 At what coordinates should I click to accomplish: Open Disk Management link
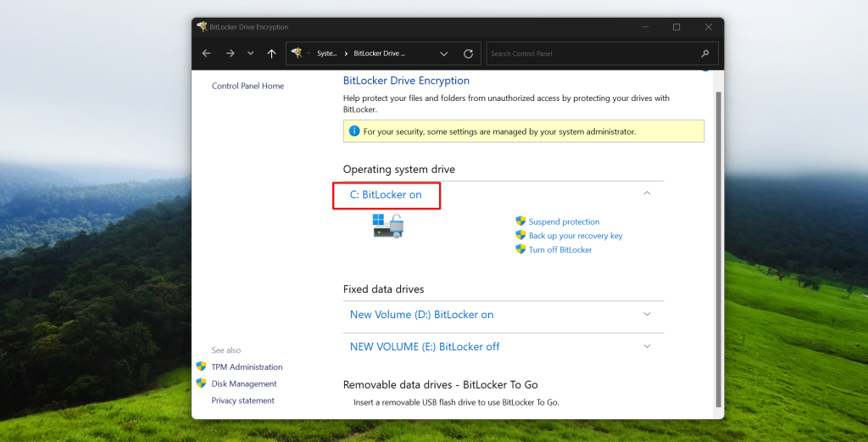pos(244,383)
